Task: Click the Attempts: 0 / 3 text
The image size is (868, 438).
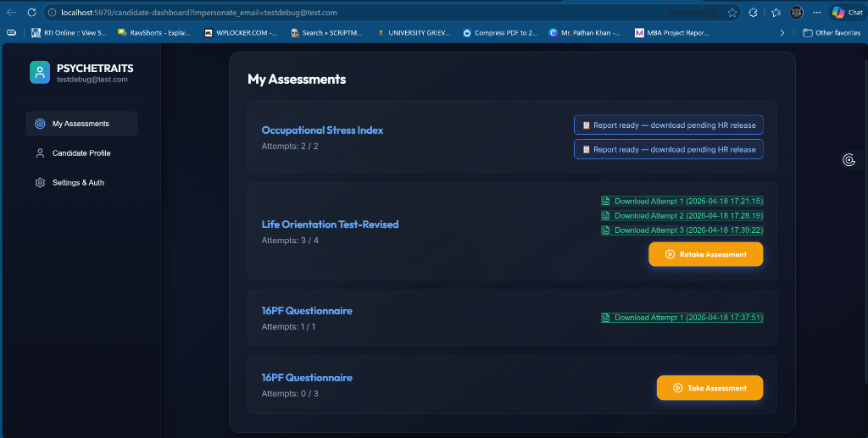Action: [x=290, y=394]
